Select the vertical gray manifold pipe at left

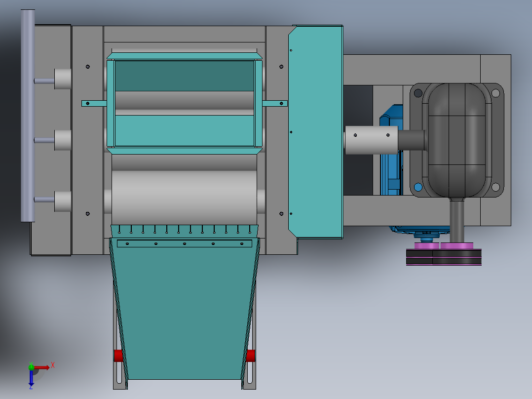pos(28,116)
